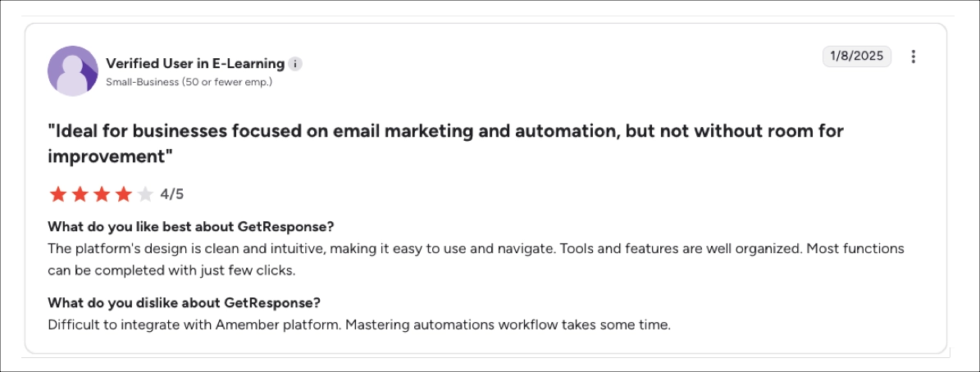Click the 'Mastering automations workflow' sentence

click(x=508, y=324)
